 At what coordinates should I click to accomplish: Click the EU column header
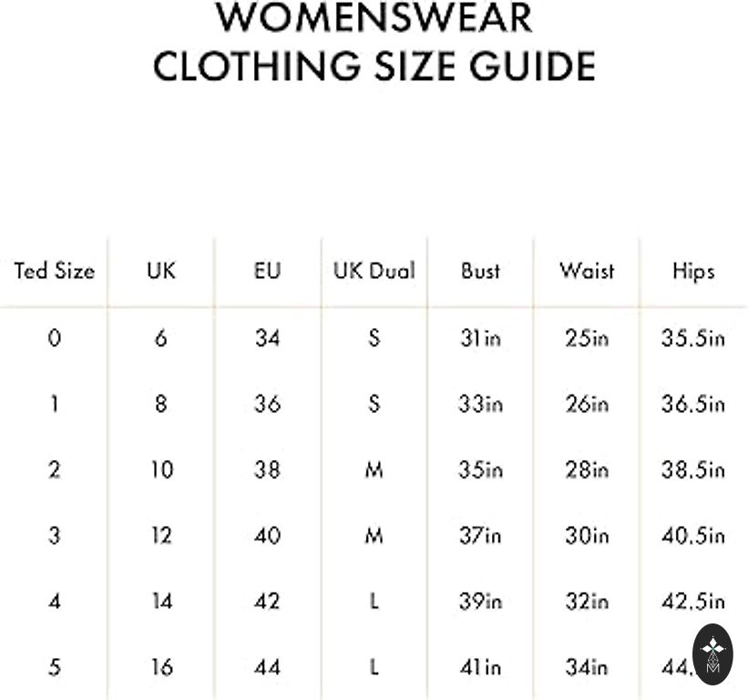(x=268, y=271)
